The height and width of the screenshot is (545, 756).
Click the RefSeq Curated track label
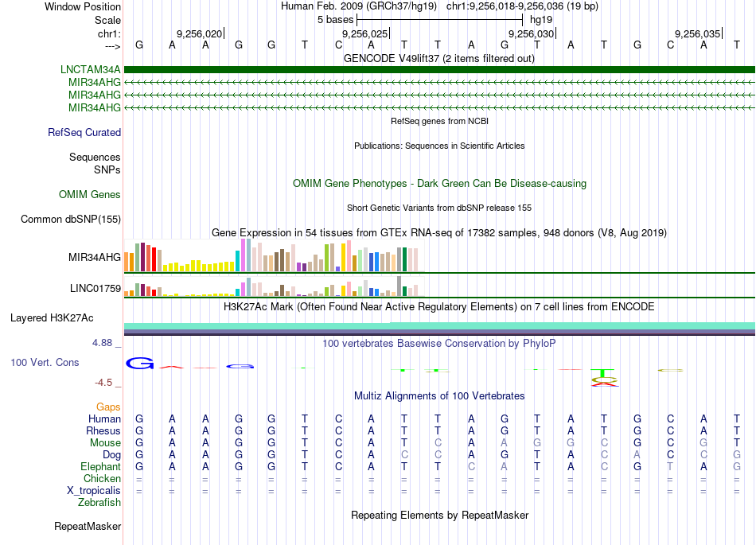click(84, 132)
